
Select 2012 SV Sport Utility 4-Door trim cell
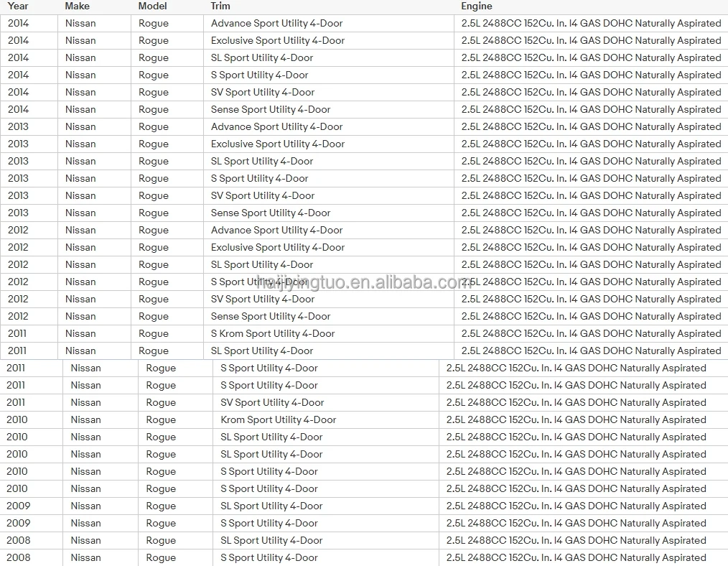click(x=329, y=299)
